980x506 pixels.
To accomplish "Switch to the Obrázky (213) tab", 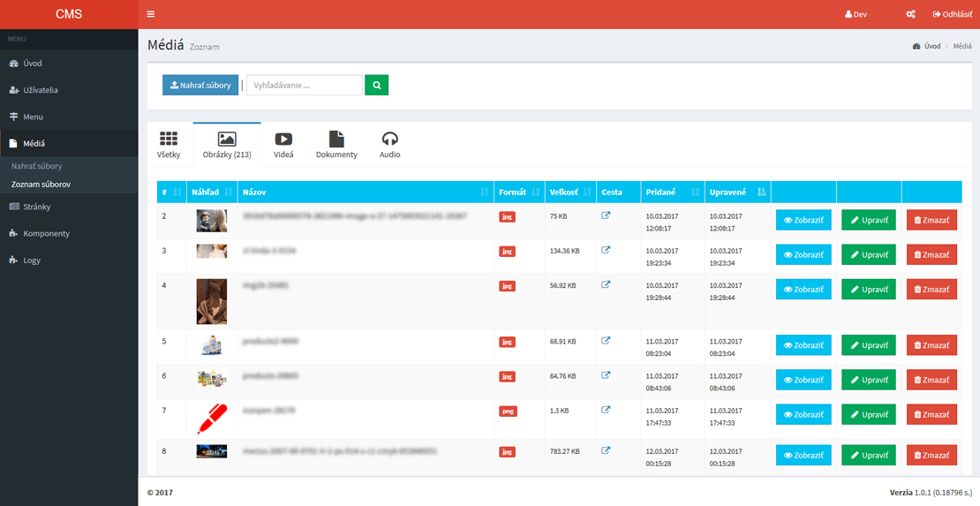I will pyautogui.click(x=227, y=145).
